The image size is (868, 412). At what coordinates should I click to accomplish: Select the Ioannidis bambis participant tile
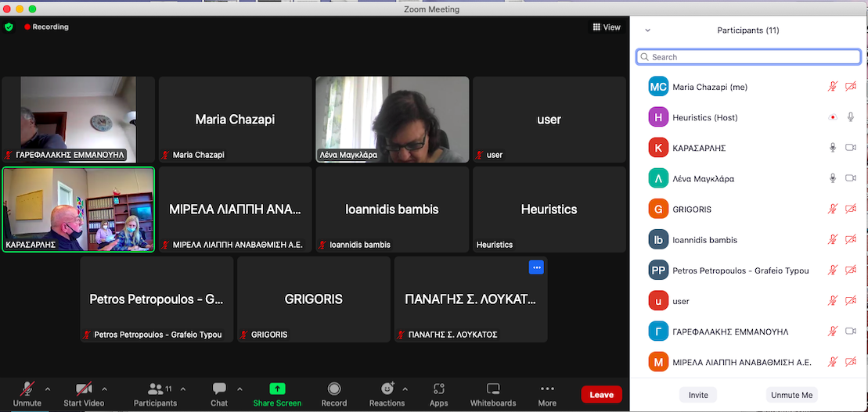coord(392,210)
